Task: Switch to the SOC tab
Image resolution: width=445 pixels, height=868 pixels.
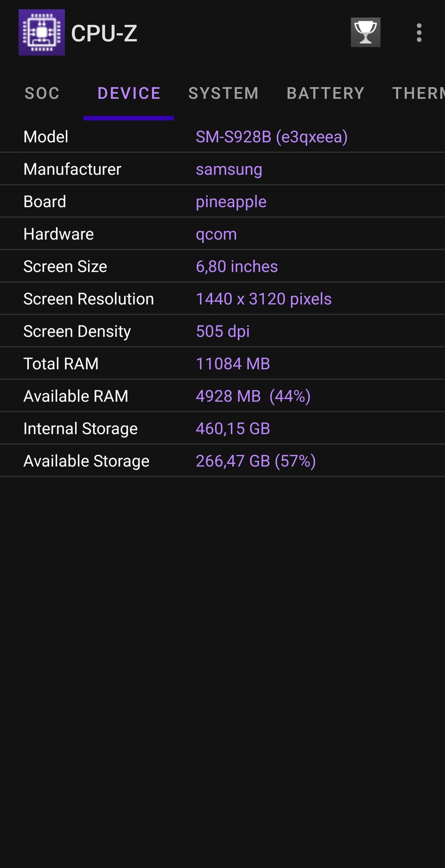Action: point(42,93)
